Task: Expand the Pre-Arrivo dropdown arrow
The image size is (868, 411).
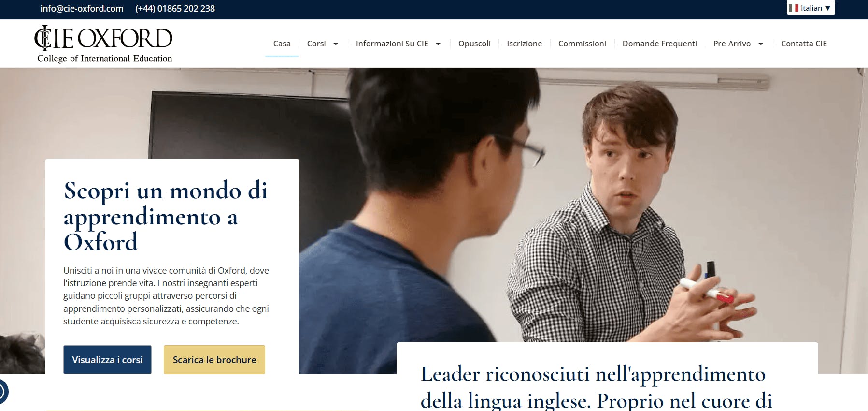Action: (761, 44)
